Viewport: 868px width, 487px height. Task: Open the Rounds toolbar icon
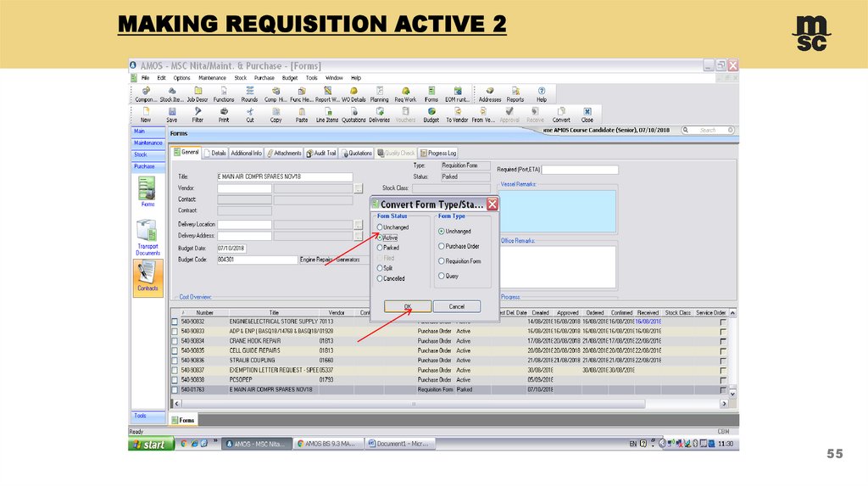point(250,94)
